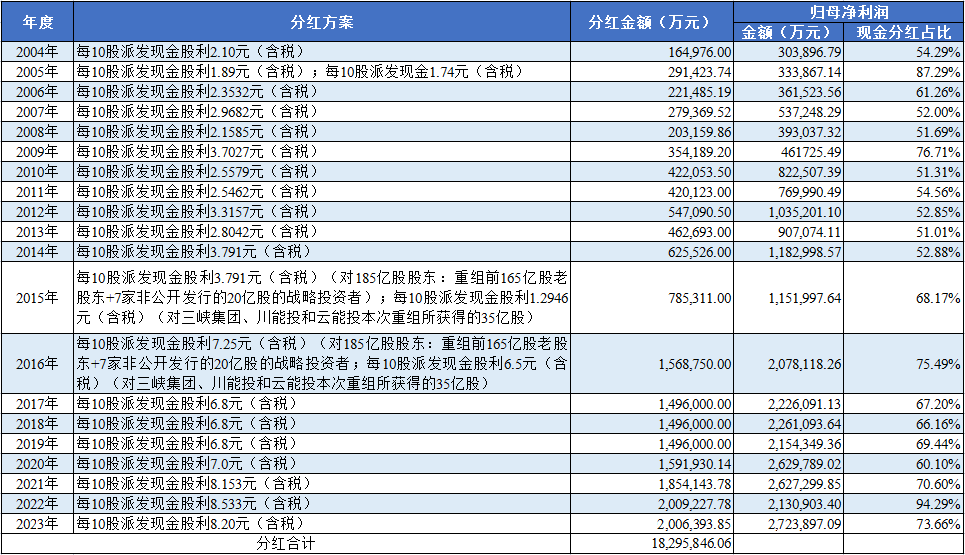Select dividend amount 164,976.00 cell
This screenshot has height=555, width=965.
coord(692,51)
